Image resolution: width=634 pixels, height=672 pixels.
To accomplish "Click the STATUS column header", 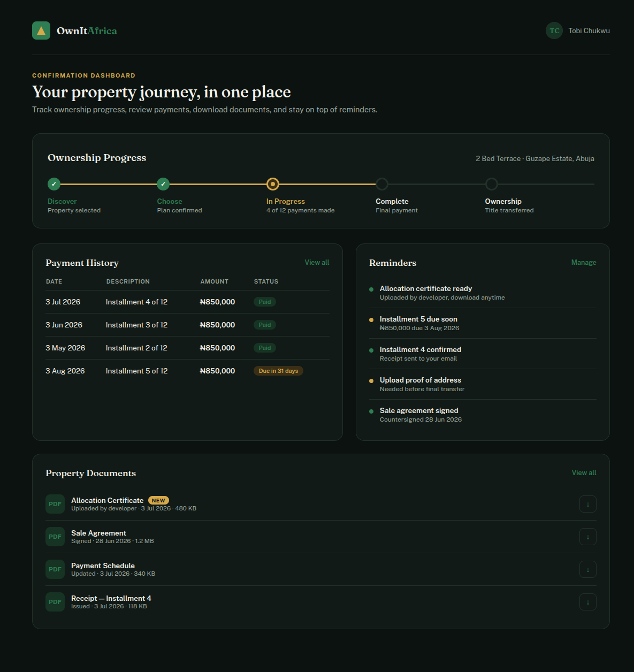I will pyautogui.click(x=266, y=281).
